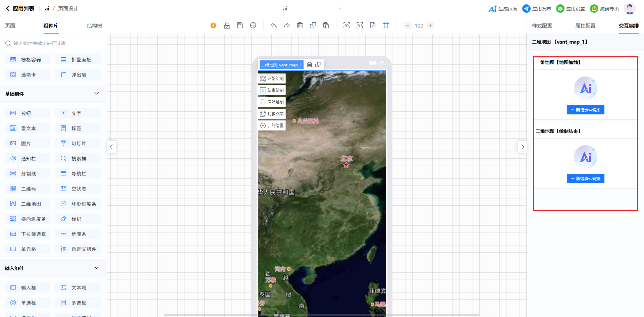Open the 属性配置 tab
Image resolution: width=644 pixels, height=317 pixels.
click(585, 26)
